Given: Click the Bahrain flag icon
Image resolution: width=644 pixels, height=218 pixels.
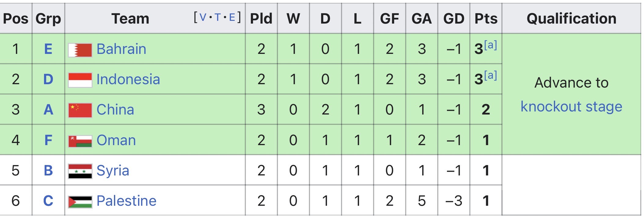Looking at the screenshot, I should pos(80,50).
